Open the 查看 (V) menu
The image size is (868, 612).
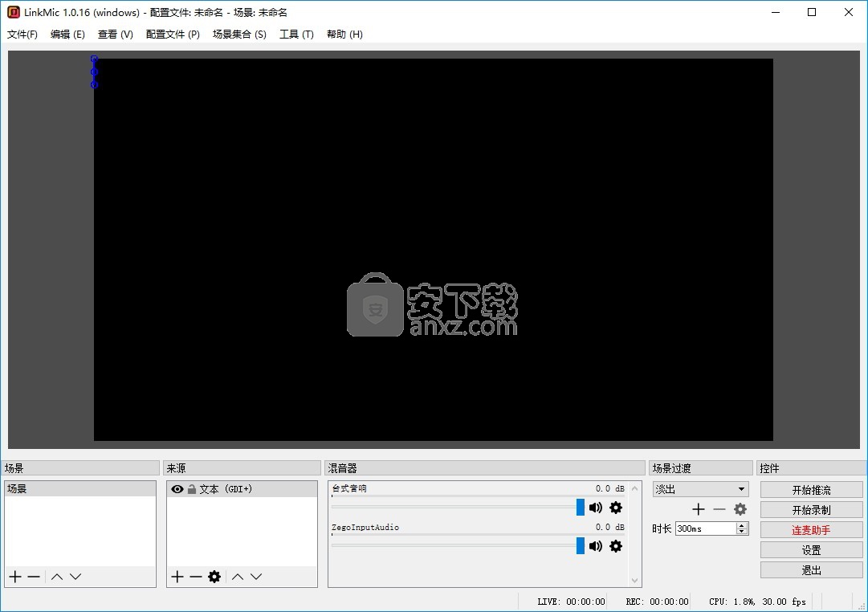(x=115, y=35)
